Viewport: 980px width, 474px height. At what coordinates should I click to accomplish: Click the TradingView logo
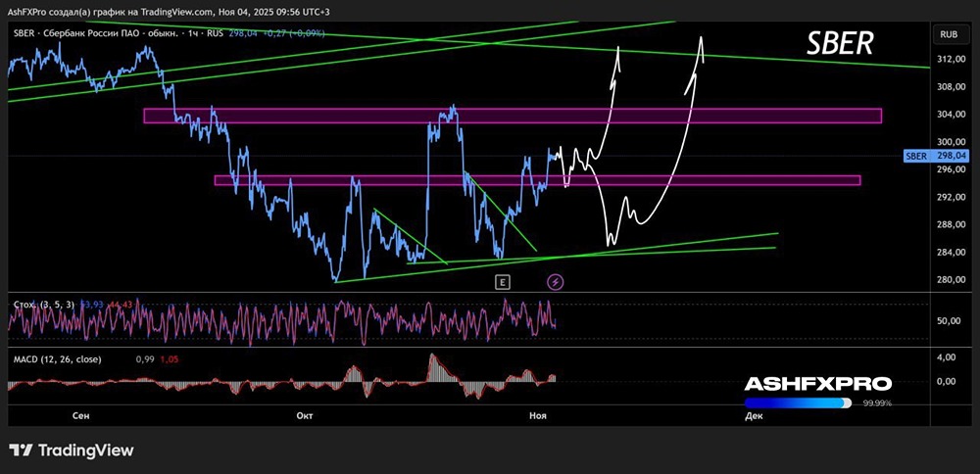[x=72, y=450]
